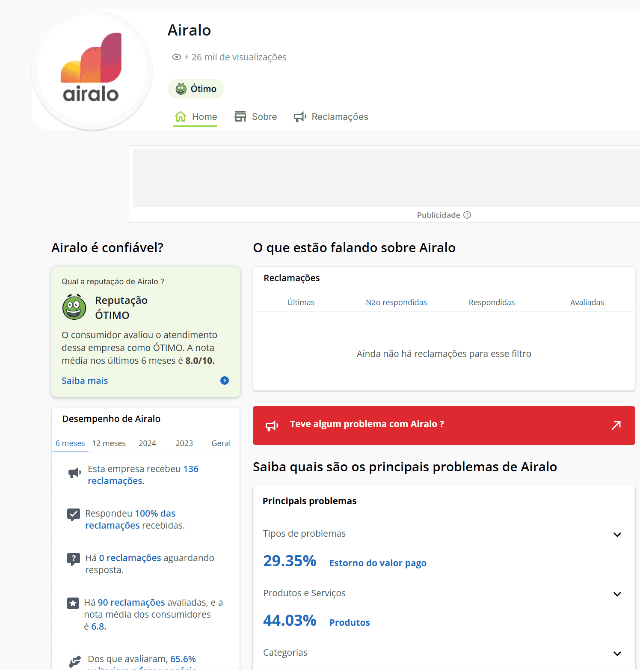The height and width of the screenshot is (672, 640).
Task: Select the 12 meses performance tab
Action: pos(109,443)
